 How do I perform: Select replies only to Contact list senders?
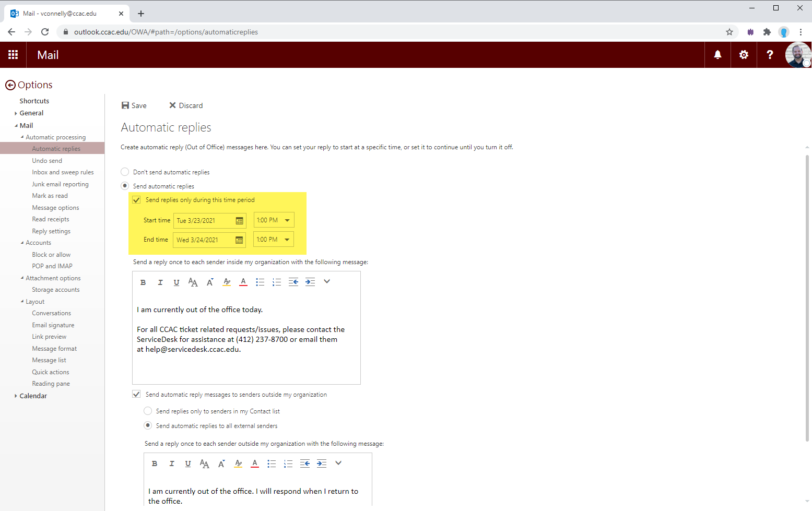148,411
